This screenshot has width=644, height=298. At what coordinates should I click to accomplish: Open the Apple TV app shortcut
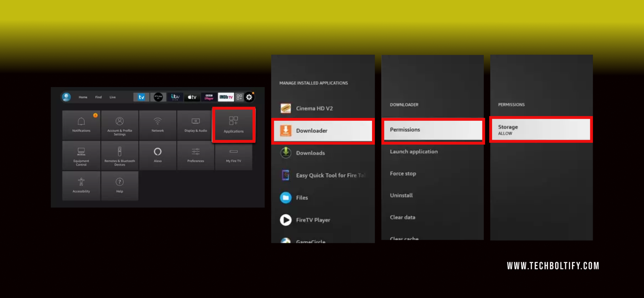(192, 97)
